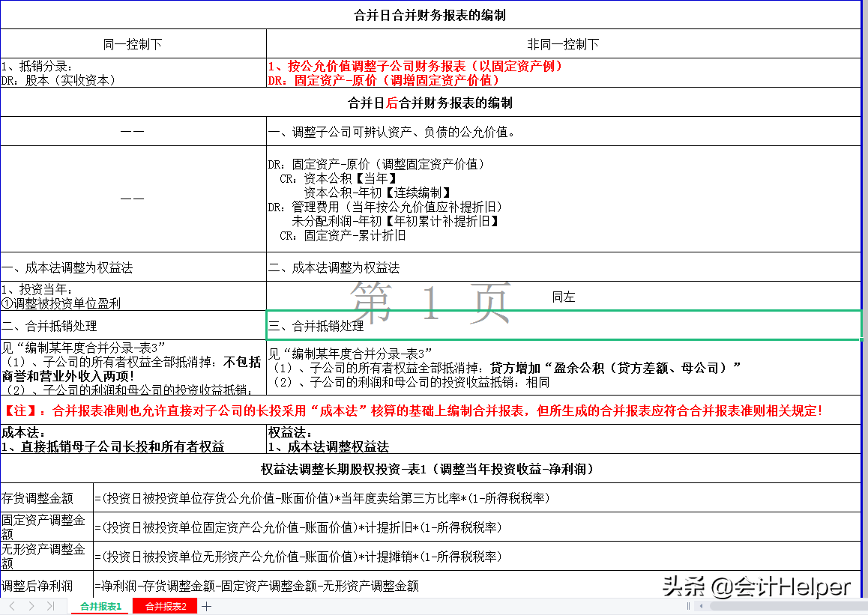
Task: Click the scrollbar split handle
Action: pyautogui.click(x=688, y=607)
